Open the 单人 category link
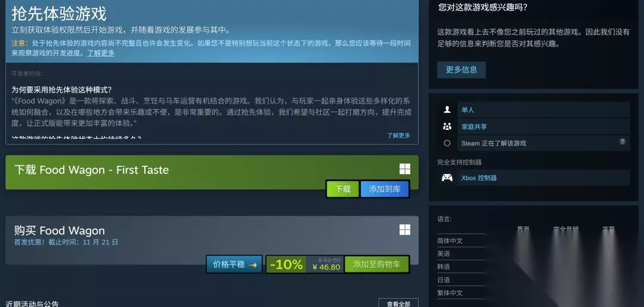 [x=468, y=110]
